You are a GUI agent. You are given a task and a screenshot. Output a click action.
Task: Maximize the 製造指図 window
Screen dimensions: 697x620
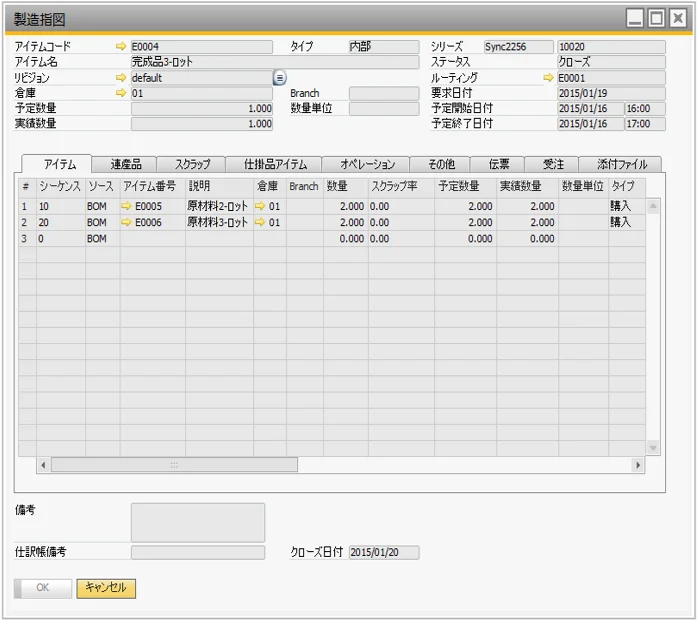pos(657,19)
